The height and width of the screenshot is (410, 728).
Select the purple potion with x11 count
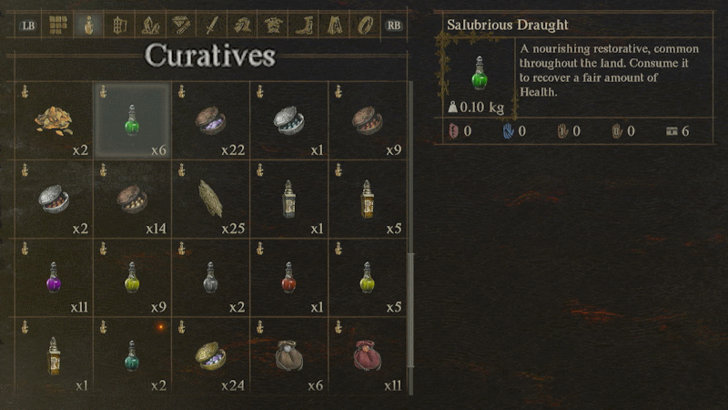(x=54, y=278)
